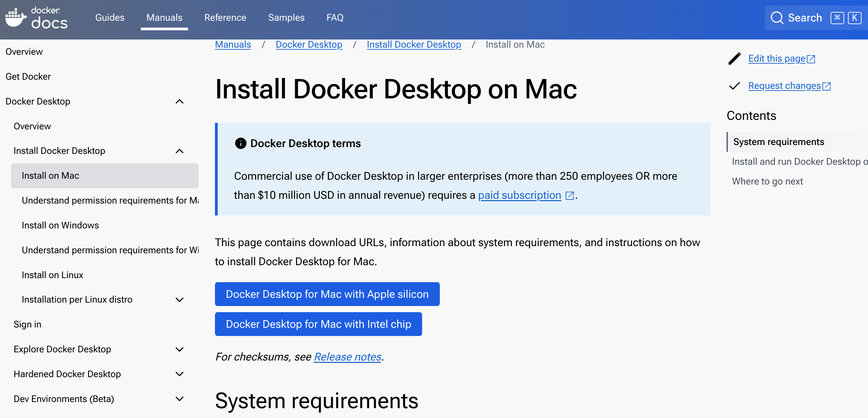Collapse the Install Docker Desktop section
Image resolution: width=868 pixels, height=418 pixels.
click(x=180, y=151)
